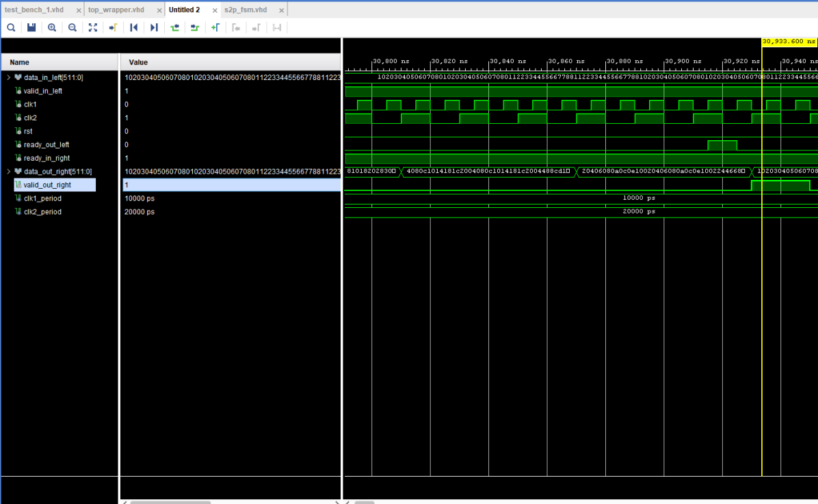Viewport: 818px width, 504px height.
Task: Click the valid_out_right high pulse in waveform
Action: (x=780, y=185)
